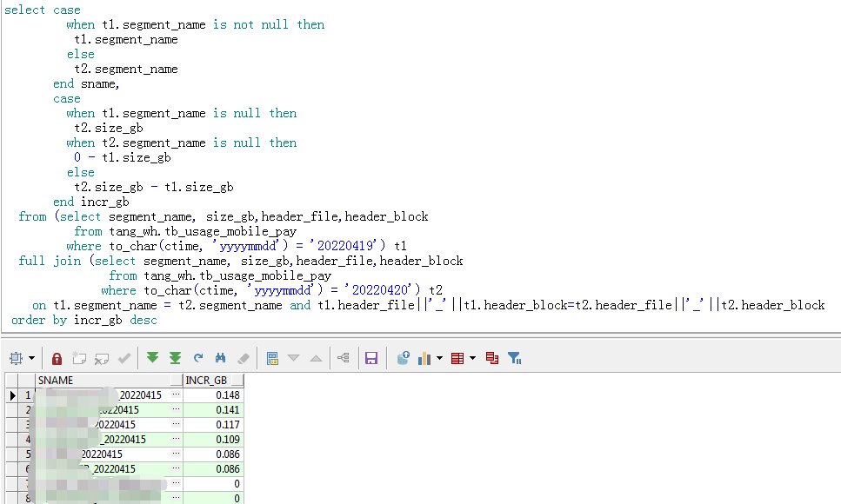The width and height of the screenshot is (841, 504).
Task: Click the tree connection structure icon
Action: pyautogui.click(x=342, y=358)
